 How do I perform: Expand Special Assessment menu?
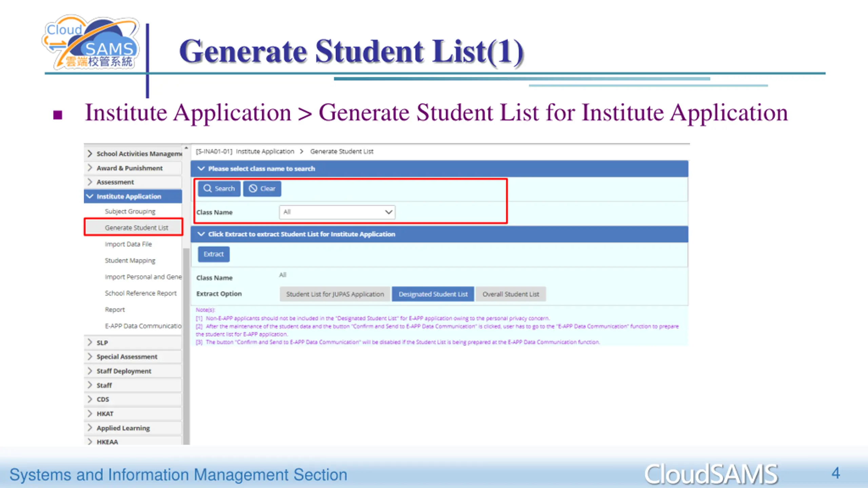(133, 357)
